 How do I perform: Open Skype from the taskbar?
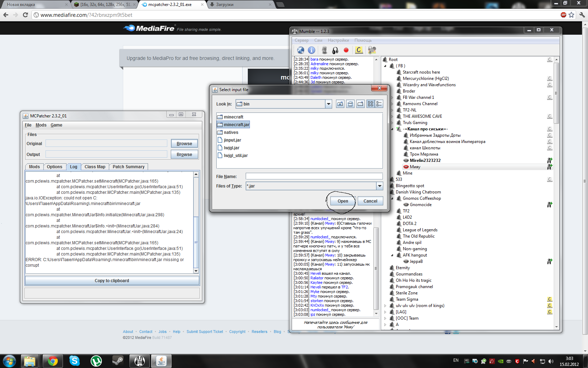coord(75,361)
